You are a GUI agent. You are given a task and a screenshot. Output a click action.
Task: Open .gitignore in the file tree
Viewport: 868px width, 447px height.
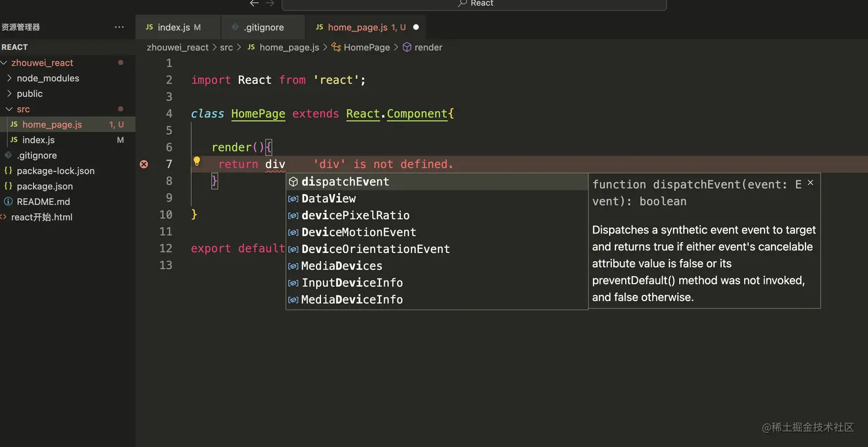click(68, 156)
